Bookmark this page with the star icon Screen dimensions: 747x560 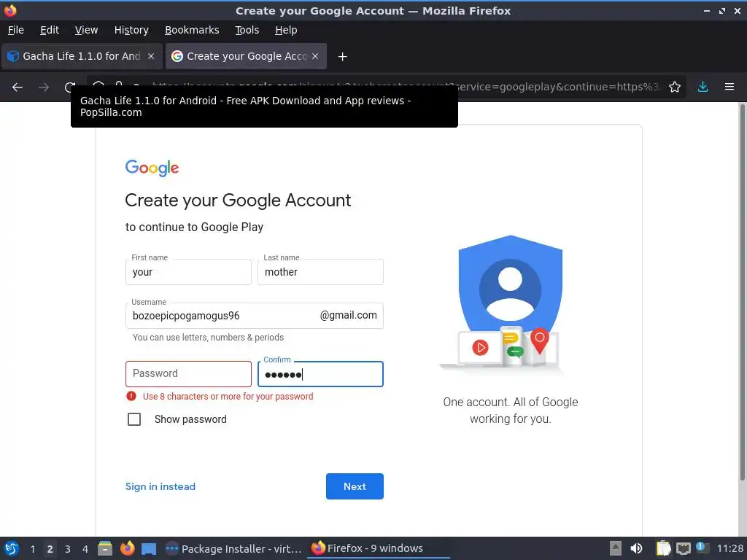(x=674, y=87)
